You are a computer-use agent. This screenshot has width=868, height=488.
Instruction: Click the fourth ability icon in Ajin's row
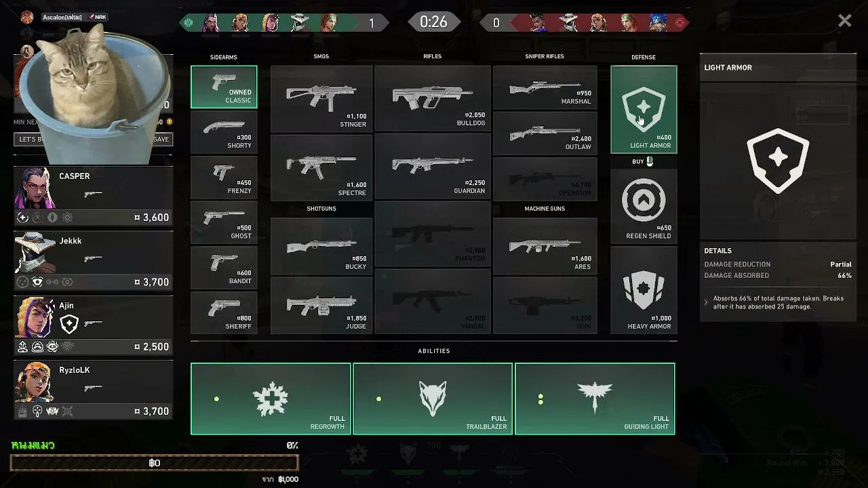67,346
